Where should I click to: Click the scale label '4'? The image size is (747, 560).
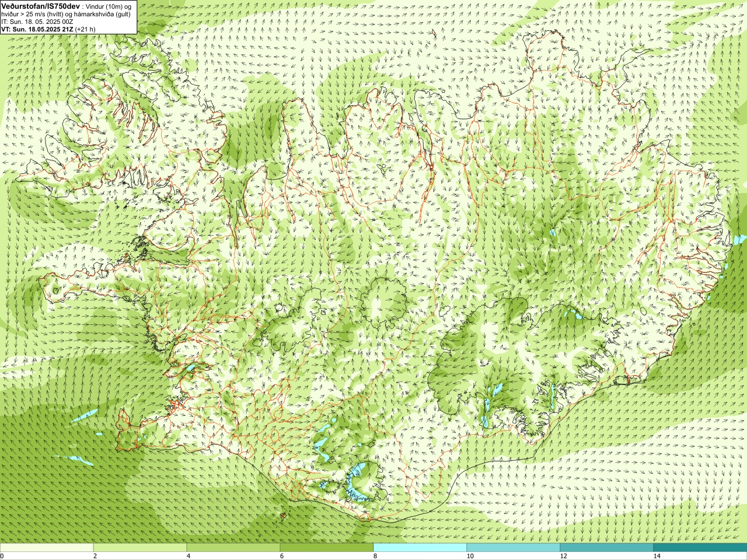tap(189, 556)
